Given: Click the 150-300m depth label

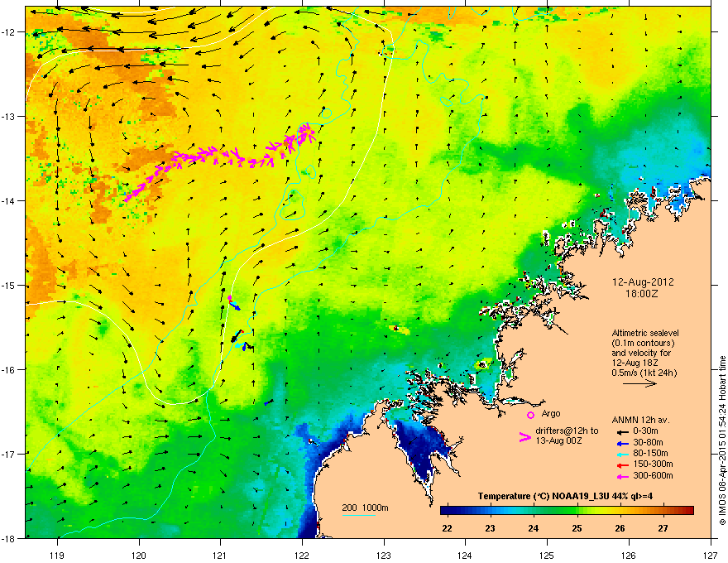Looking at the screenshot, I should tap(653, 464).
